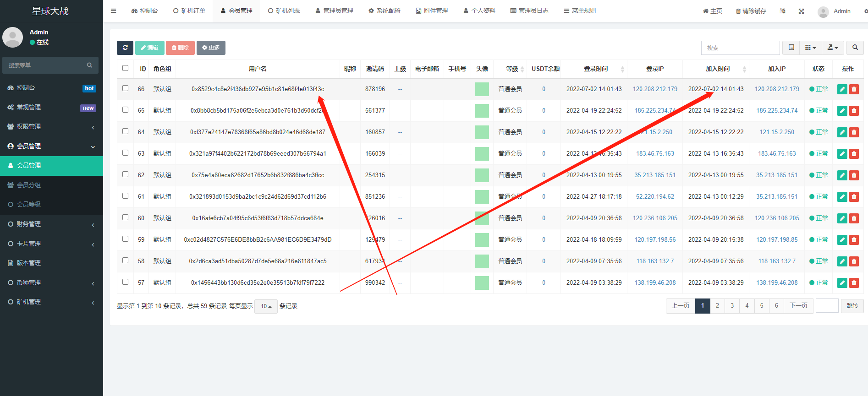
Task: Click the 跳转 jump button
Action: (x=852, y=306)
